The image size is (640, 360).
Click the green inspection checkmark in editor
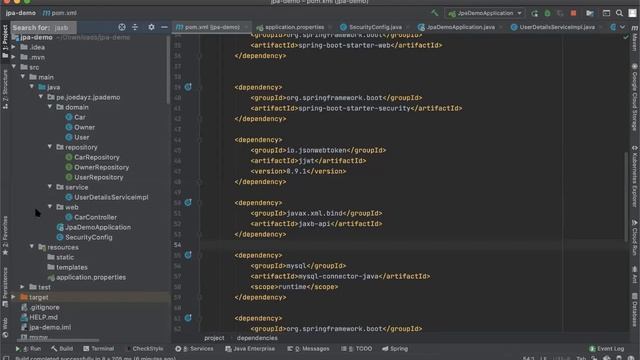[x=626, y=37]
